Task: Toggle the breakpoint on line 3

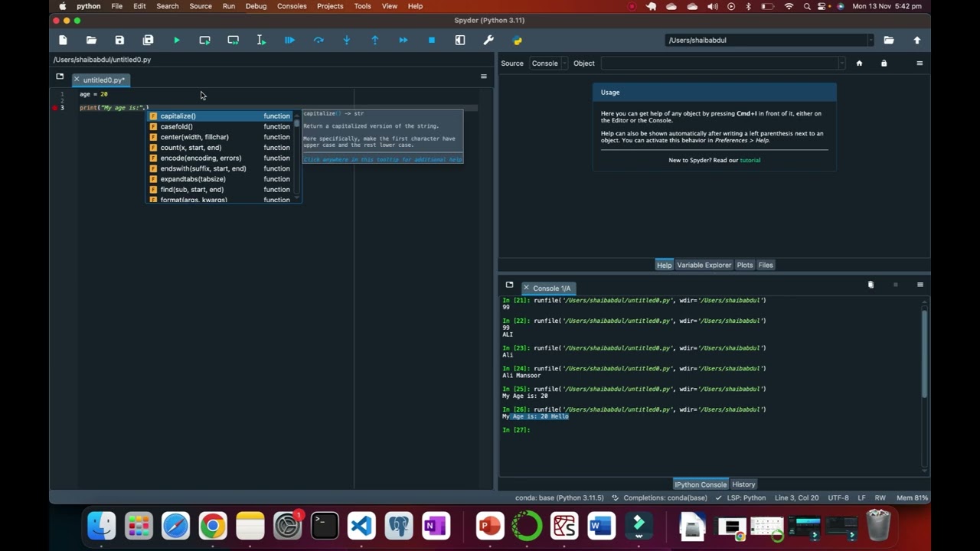Action: tap(54, 108)
